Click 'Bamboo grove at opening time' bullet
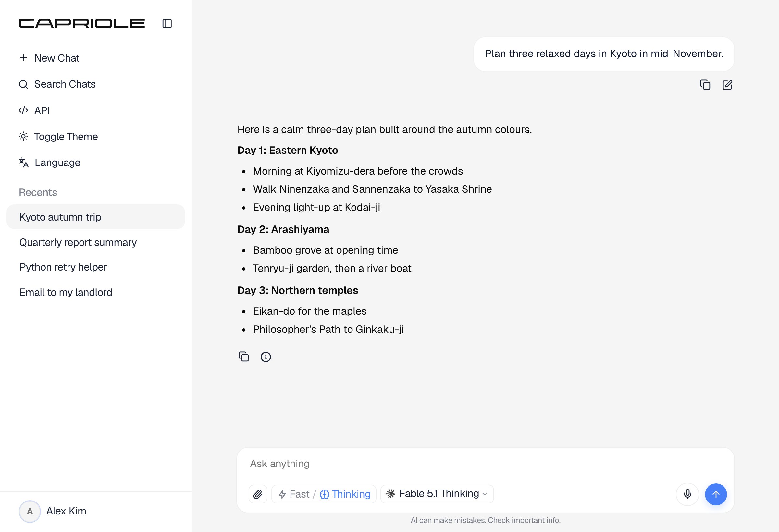Image resolution: width=779 pixels, height=532 pixels. 326,250
